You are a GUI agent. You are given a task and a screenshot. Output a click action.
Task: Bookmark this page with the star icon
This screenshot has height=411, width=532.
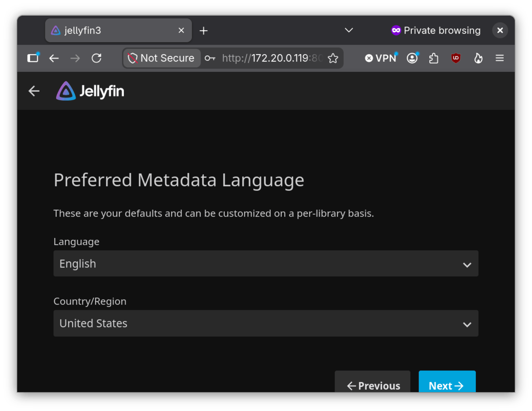pyautogui.click(x=333, y=58)
